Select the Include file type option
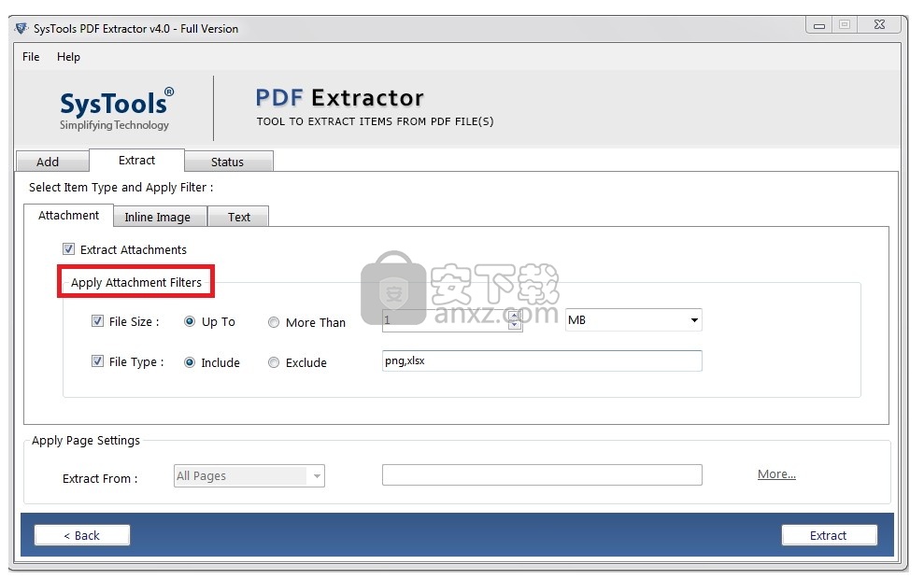This screenshot has height=579, width=924. [x=190, y=362]
